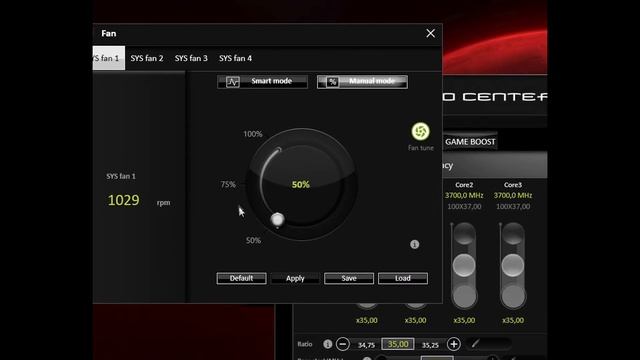
Task: Click the Core2 100X37,00 text
Action: [464, 207]
